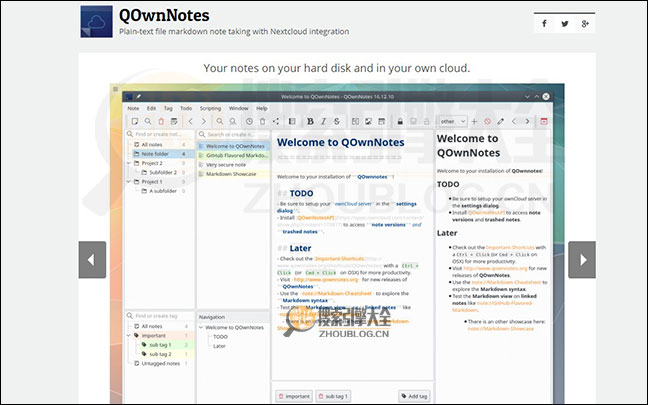This screenshot has width=648, height=405.
Task: Go to the previous carousel slide
Action: [x=92, y=260]
